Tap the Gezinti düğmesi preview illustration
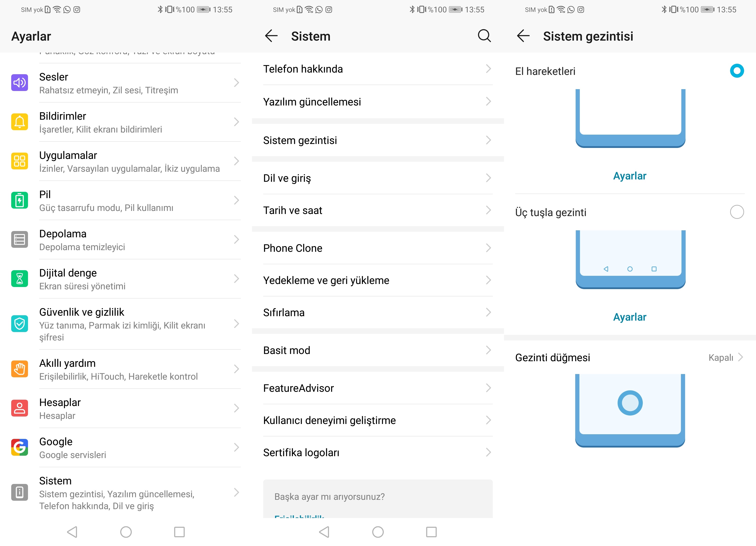 [630, 410]
